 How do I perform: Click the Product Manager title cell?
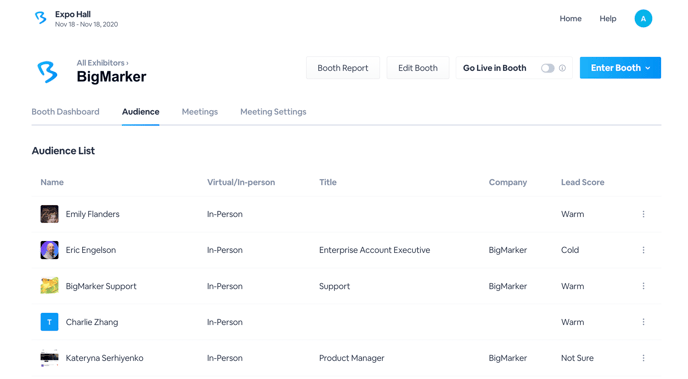pos(351,358)
